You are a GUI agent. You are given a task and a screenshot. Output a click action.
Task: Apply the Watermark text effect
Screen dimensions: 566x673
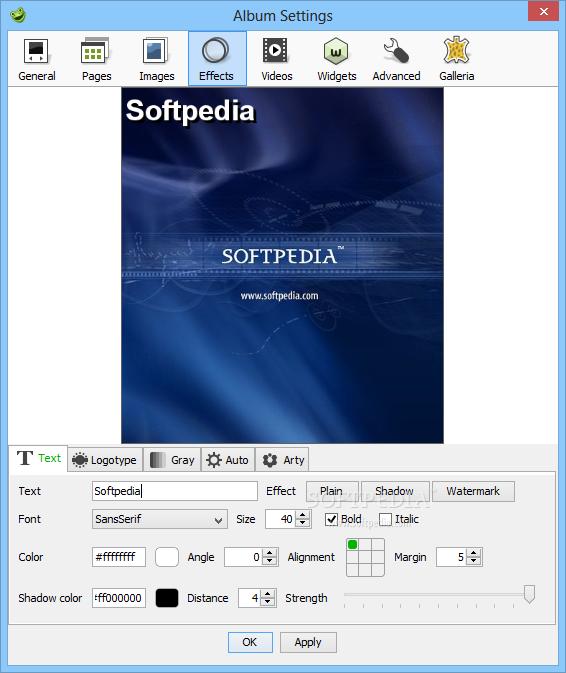pyautogui.click(x=473, y=491)
